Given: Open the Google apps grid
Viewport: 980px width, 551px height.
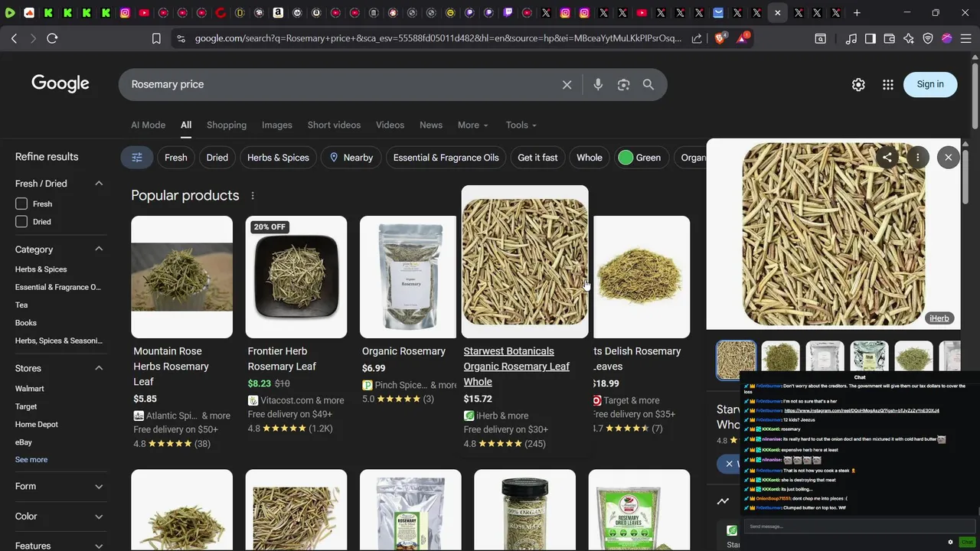Looking at the screenshot, I should click(888, 84).
